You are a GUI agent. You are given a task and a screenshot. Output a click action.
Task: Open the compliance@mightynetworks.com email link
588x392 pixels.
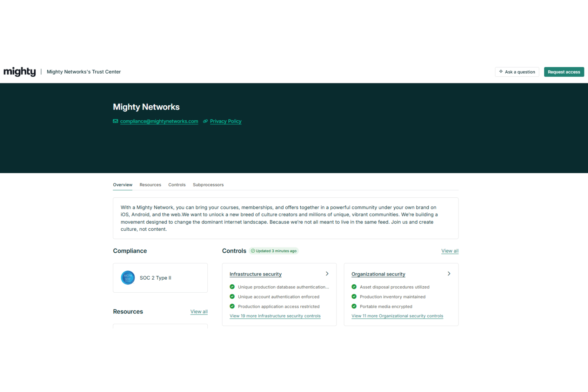pos(159,121)
